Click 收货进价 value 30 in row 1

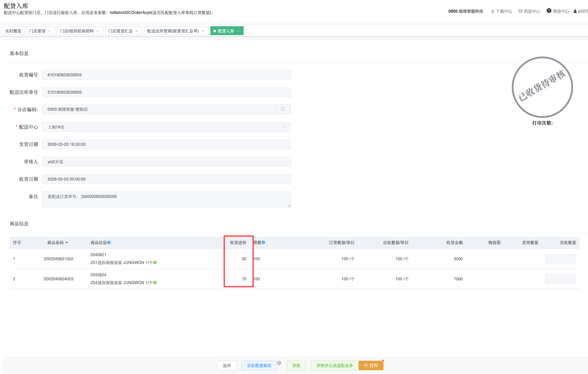point(244,259)
